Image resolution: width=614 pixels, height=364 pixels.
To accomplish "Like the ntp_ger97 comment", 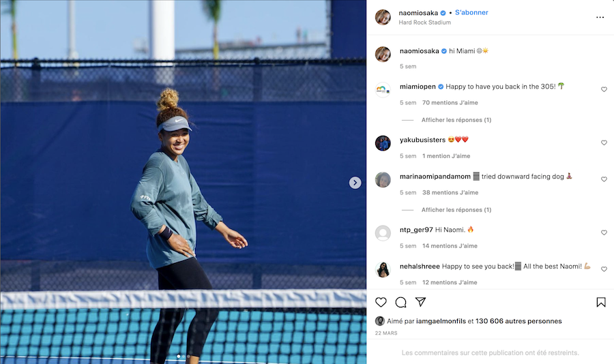I will pos(604,232).
